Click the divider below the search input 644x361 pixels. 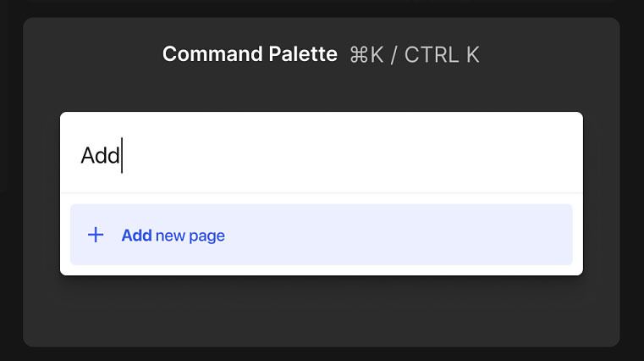(x=322, y=193)
